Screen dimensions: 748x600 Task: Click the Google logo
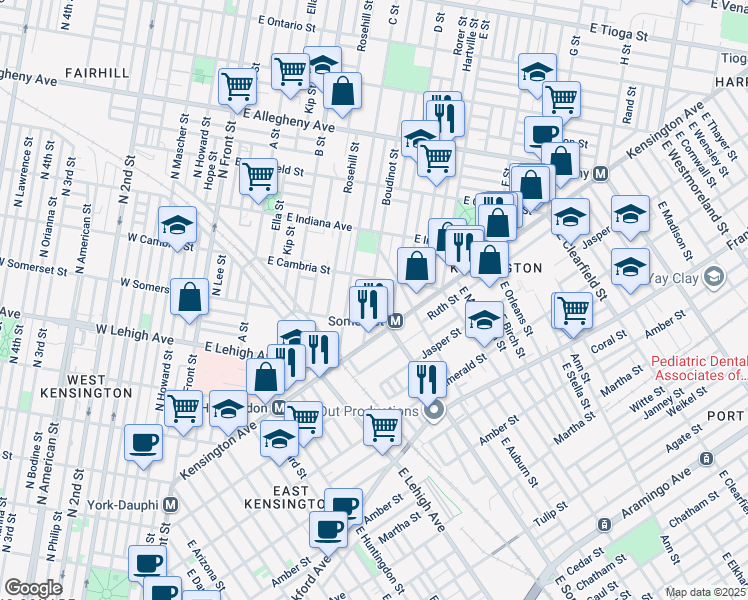coord(33,588)
